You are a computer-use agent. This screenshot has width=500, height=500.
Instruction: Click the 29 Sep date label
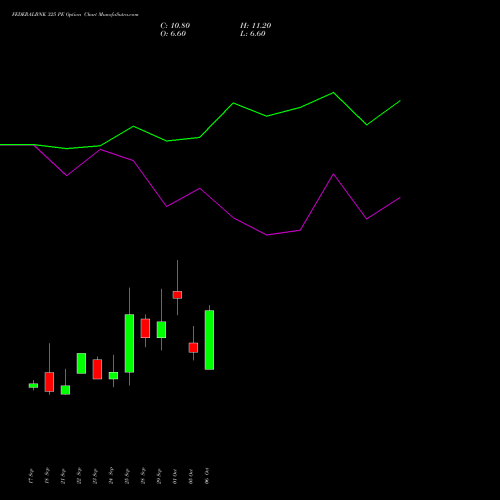159,476
